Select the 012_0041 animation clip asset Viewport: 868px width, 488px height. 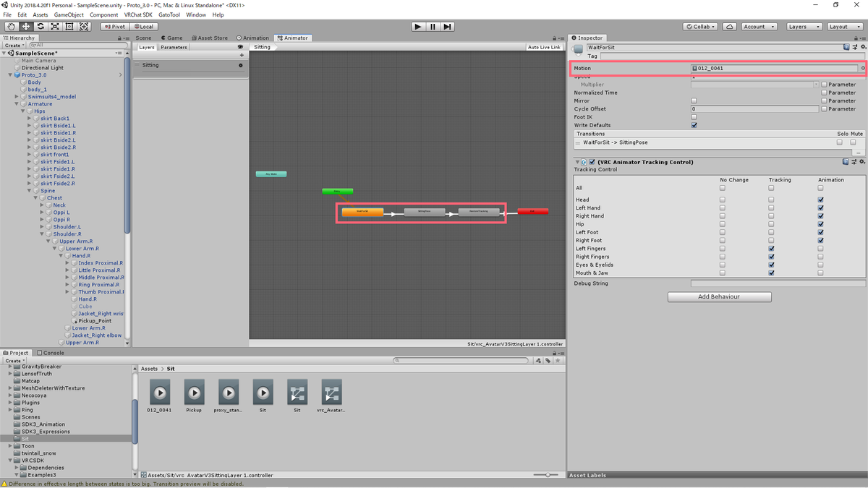160,396
